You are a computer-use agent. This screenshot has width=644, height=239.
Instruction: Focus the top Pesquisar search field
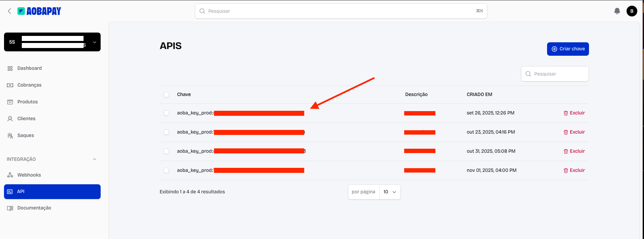click(341, 11)
